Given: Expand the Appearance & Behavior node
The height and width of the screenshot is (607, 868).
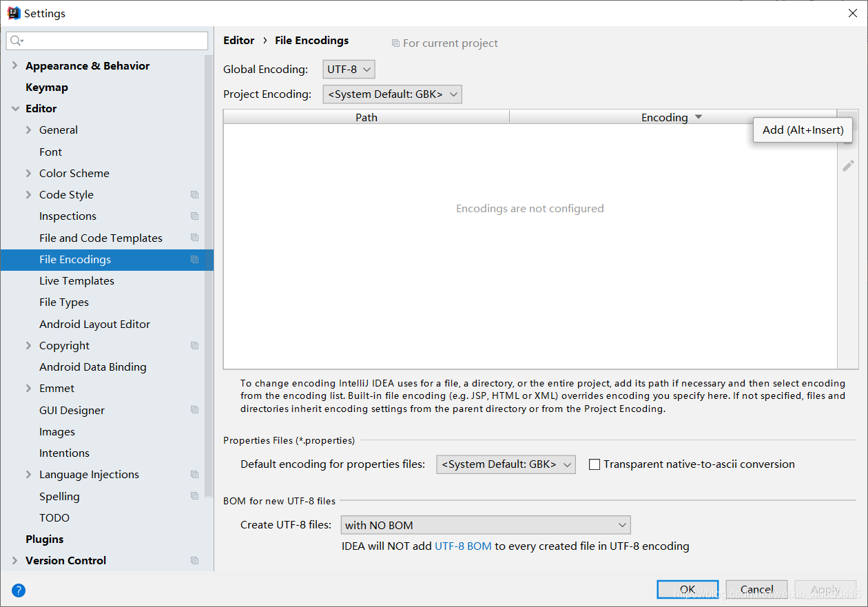Looking at the screenshot, I should pos(15,66).
